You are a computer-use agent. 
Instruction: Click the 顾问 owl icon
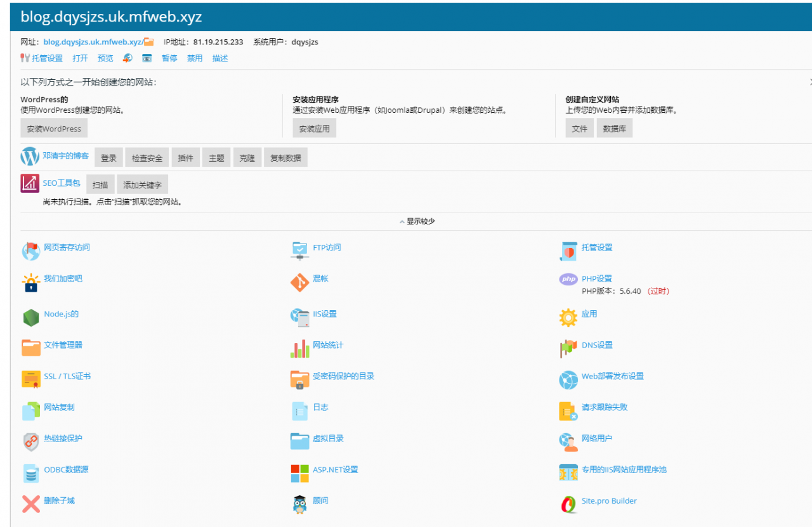(x=299, y=504)
